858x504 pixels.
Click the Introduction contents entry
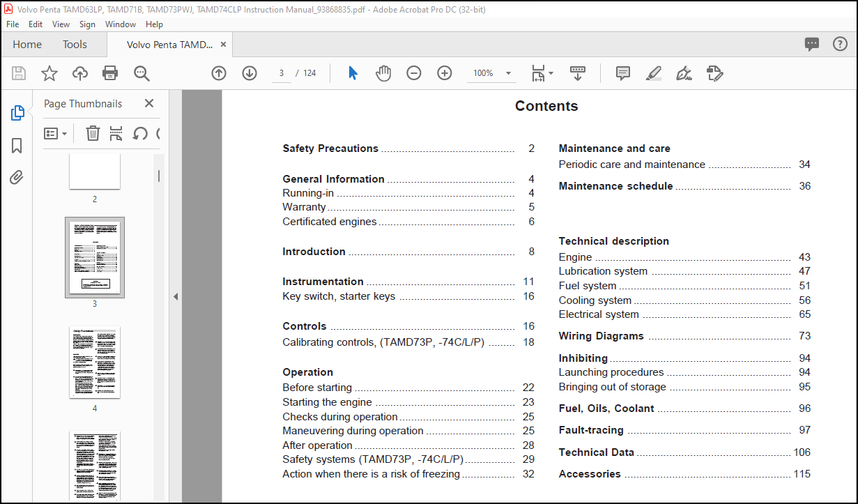(408, 252)
